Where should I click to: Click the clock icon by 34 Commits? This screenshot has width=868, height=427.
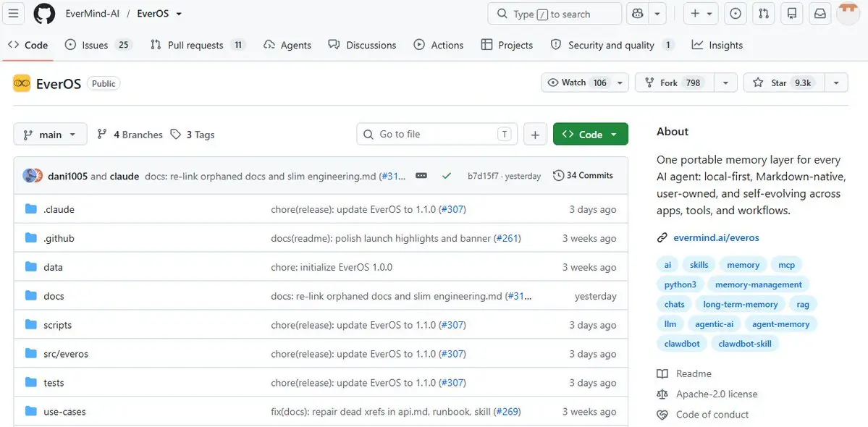558,175
